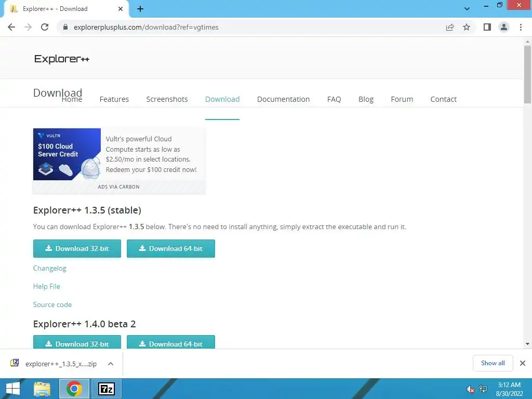Open the Contact menu item
Viewport: 532px width, 399px height.
tap(444, 99)
